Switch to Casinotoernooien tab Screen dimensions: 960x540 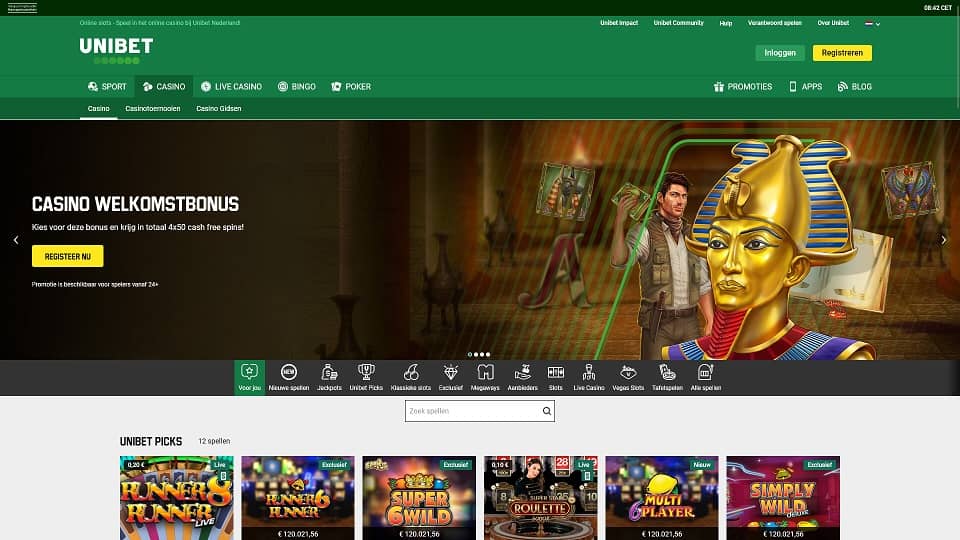click(152, 108)
